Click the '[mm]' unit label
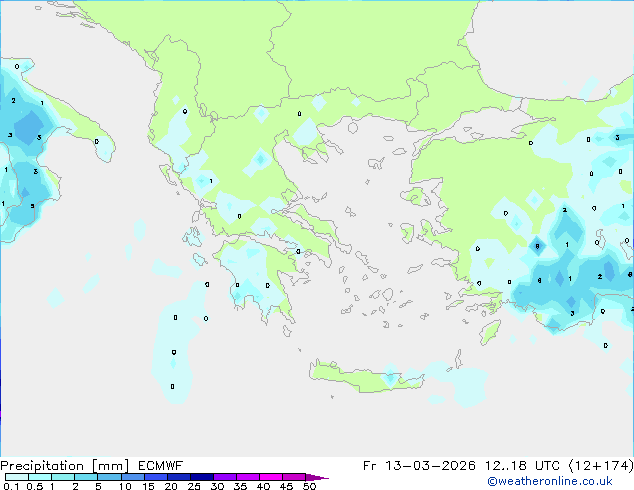The height and width of the screenshot is (490, 634). pos(111,466)
